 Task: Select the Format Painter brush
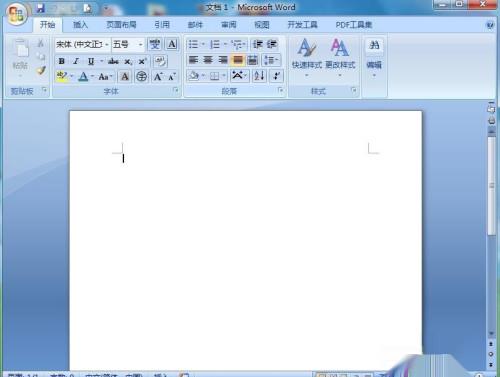(x=41, y=70)
